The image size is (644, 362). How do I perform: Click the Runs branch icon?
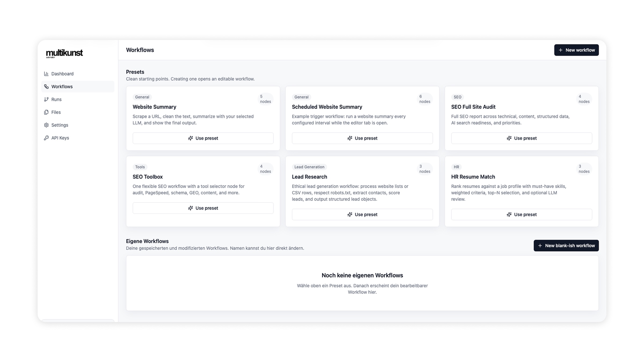pos(46,99)
